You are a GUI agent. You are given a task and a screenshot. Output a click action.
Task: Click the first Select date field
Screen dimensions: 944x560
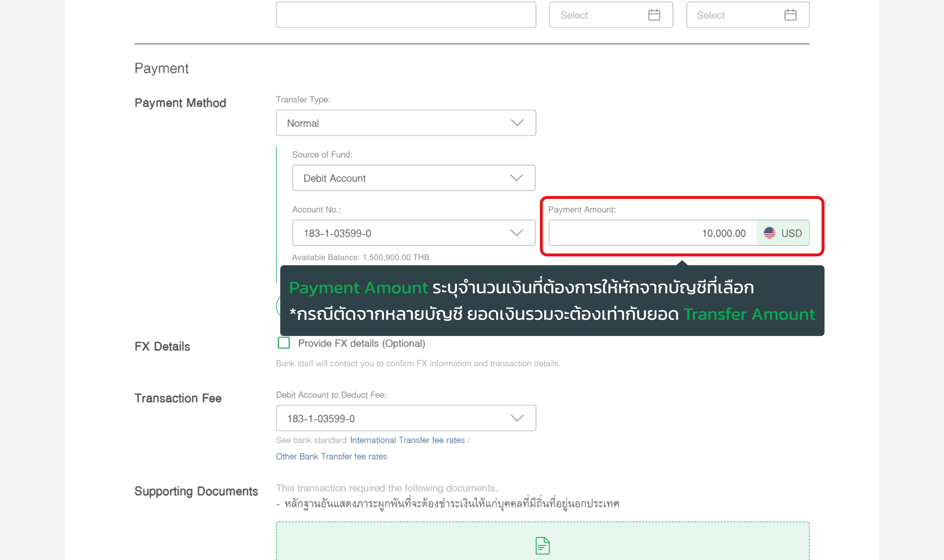pyautogui.click(x=611, y=15)
